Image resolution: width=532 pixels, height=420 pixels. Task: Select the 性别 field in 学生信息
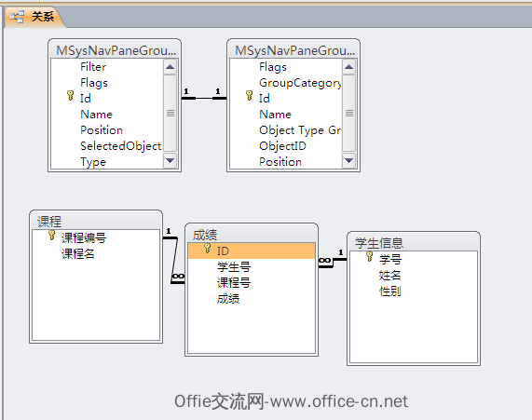click(389, 291)
